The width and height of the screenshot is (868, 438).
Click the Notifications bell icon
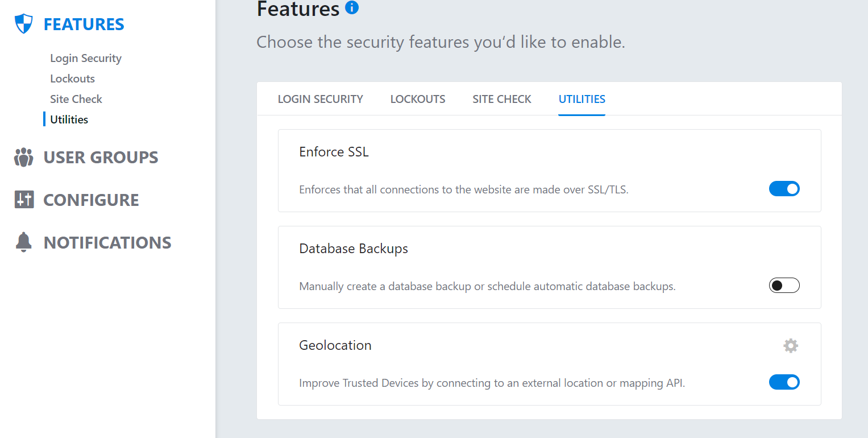pyautogui.click(x=23, y=242)
